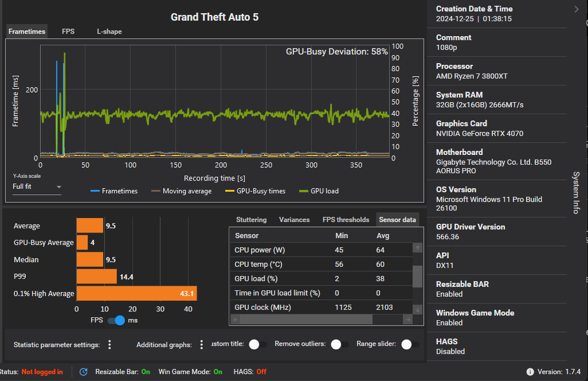Screen dimensions: 588x381
Task: Click the GPU-Busy Deviation: 58% label
Action: coord(337,52)
